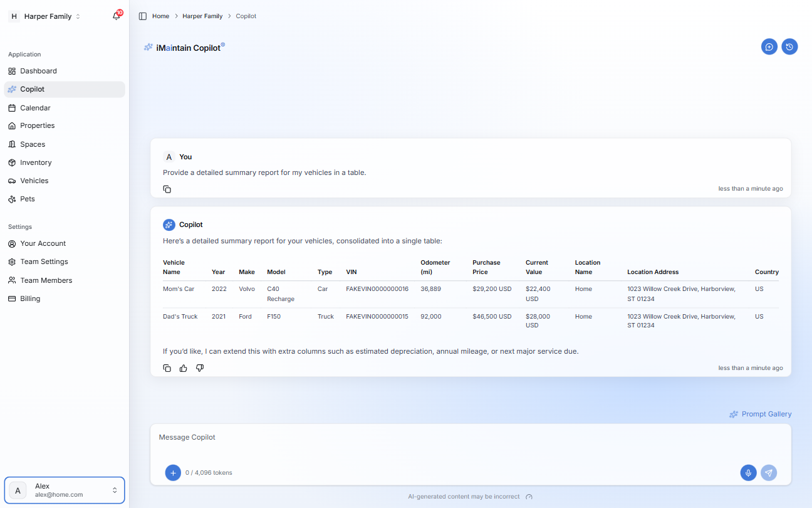Copy your own vehicle summary prompt
The height and width of the screenshot is (508, 812).
(167, 188)
